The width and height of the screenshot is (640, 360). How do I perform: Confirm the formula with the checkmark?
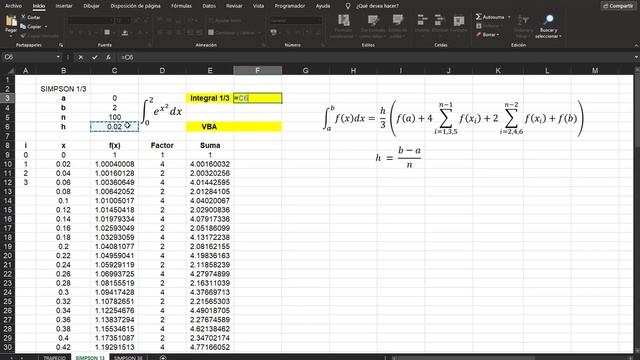[95, 58]
